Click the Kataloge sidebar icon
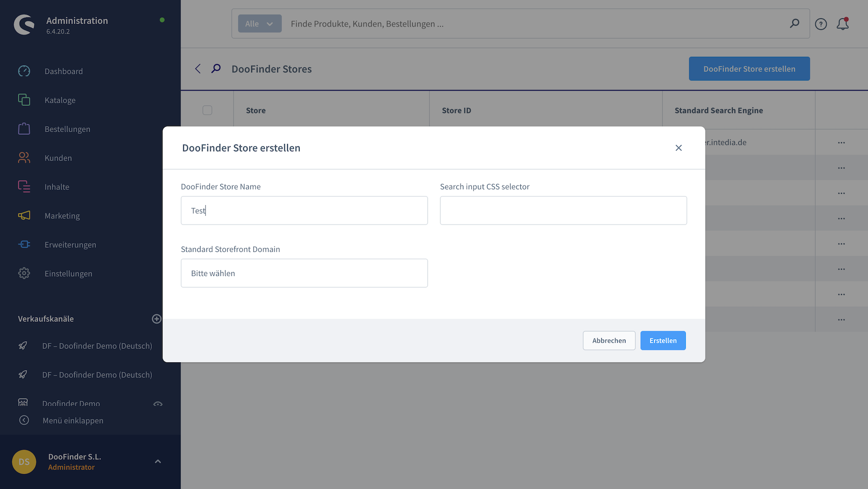Image resolution: width=868 pixels, height=489 pixels. click(x=24, y=100)
